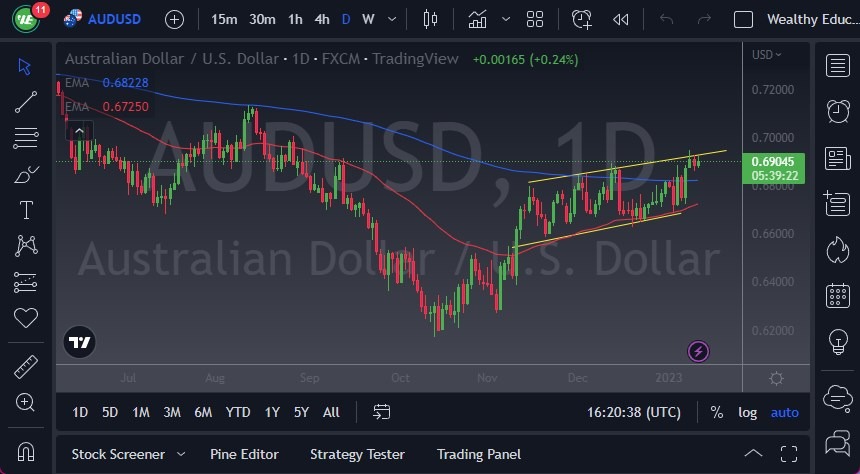Toggle log scale mode

tap(747, 412)
